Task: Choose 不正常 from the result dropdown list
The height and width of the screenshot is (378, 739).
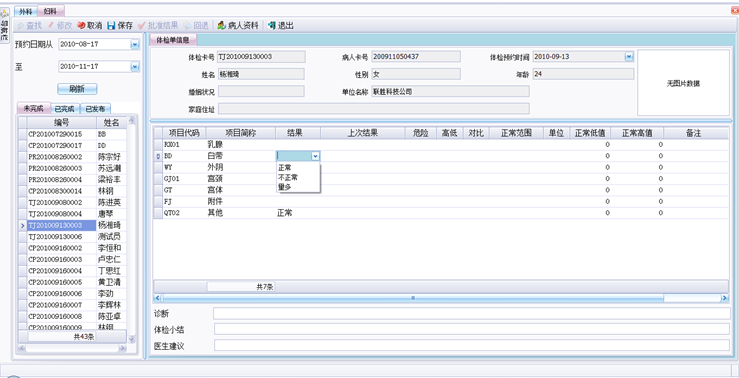Action: (288, 177)
